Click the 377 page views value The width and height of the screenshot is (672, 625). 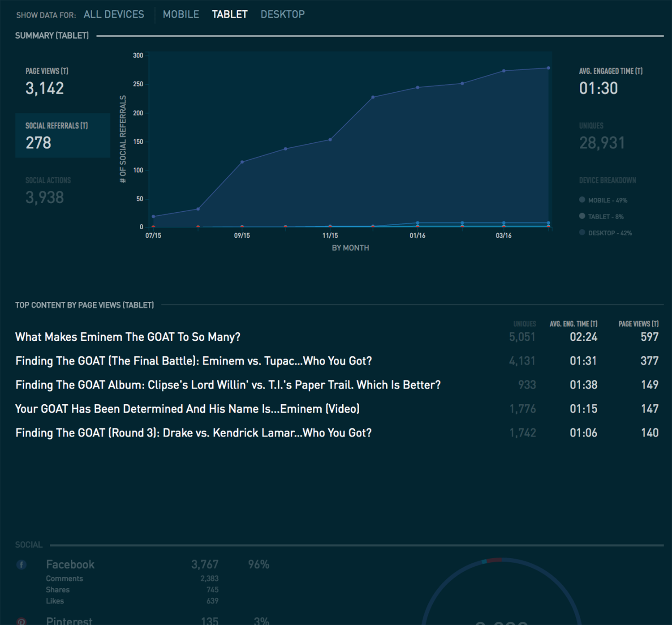650,361
